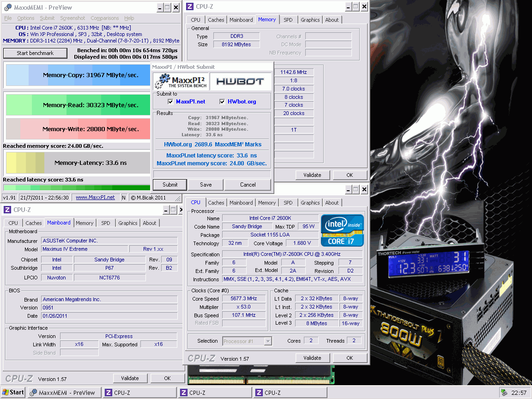Open the Screenshot menu in MaxxMEM
Viewport: 532px width, 399px height.
click(73, 18)
